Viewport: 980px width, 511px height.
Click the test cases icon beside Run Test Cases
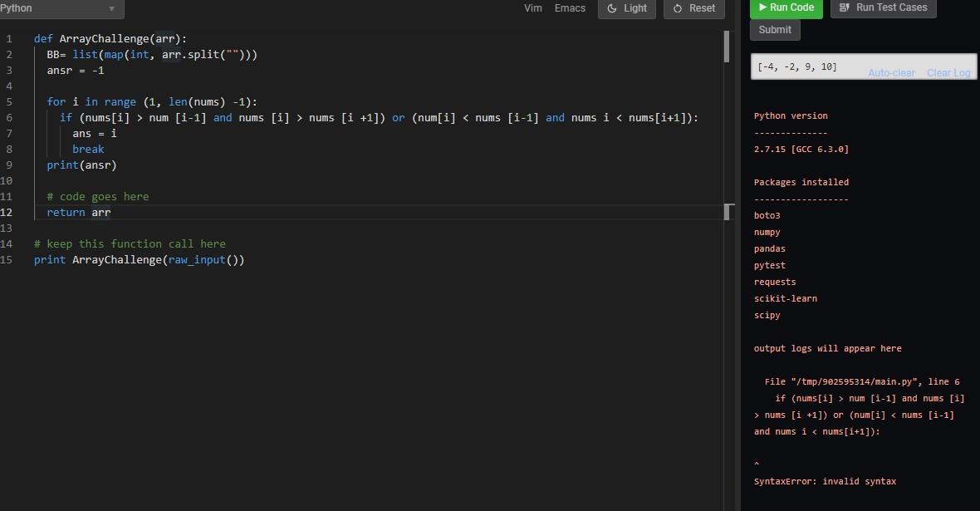845,7
